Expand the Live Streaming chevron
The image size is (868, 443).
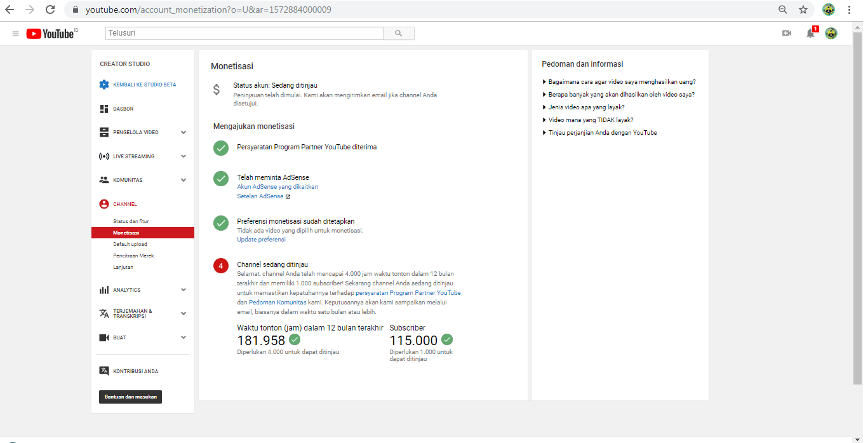click(184, 156)
